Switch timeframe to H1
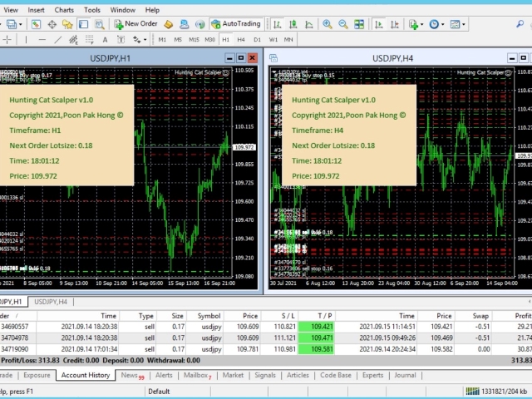Viewport: 532px width, 399px height. (x=225, y=40)
